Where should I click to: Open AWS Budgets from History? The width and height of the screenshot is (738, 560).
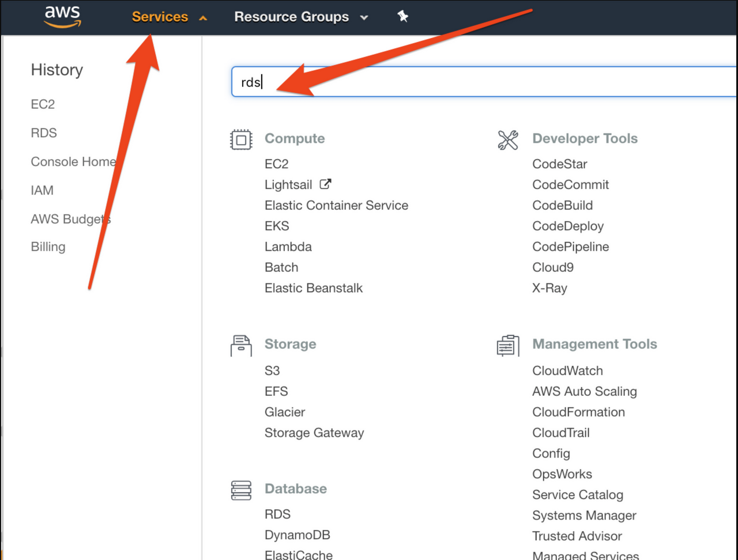click(70, 219)
